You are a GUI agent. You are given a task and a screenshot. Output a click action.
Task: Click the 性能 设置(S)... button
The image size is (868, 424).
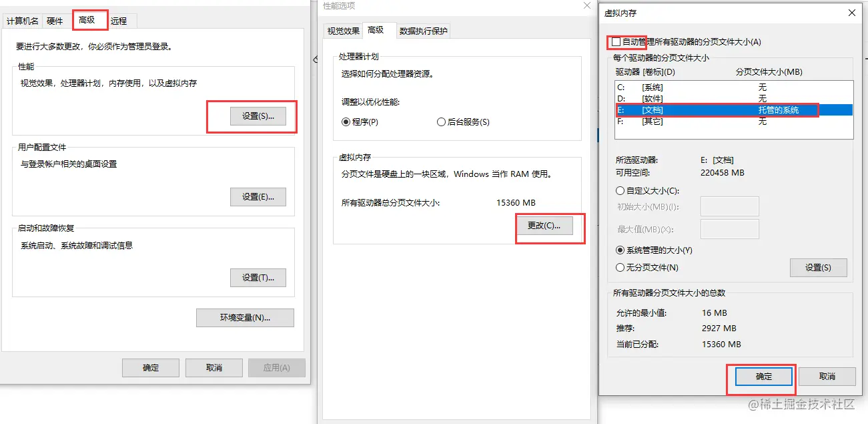tap(258, 116)
